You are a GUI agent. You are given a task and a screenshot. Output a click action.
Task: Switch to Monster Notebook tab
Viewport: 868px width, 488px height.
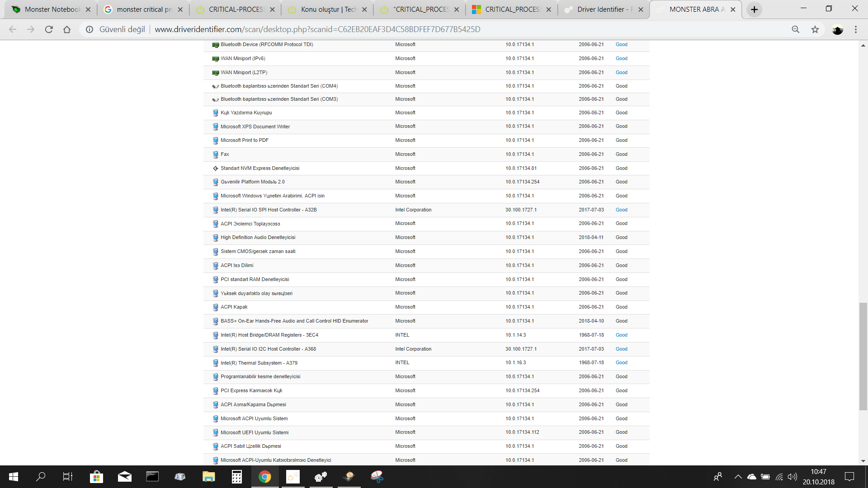50,9
